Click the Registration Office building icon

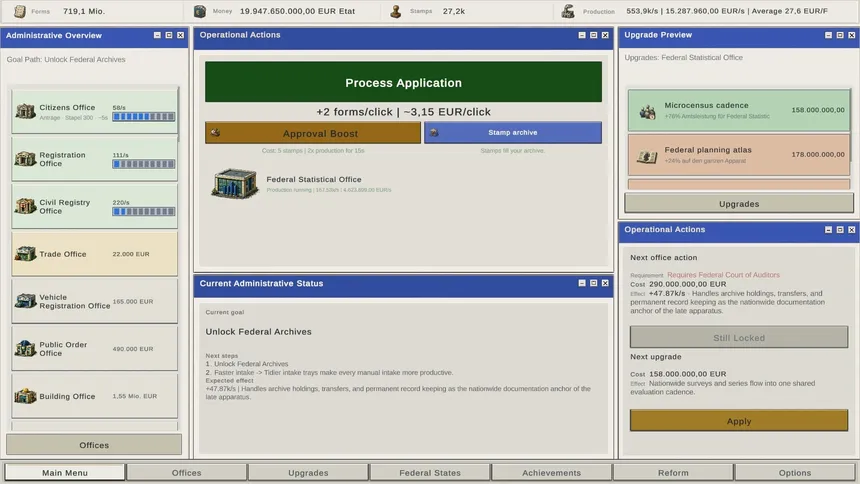pyautogui.click(x=25, y=159)
